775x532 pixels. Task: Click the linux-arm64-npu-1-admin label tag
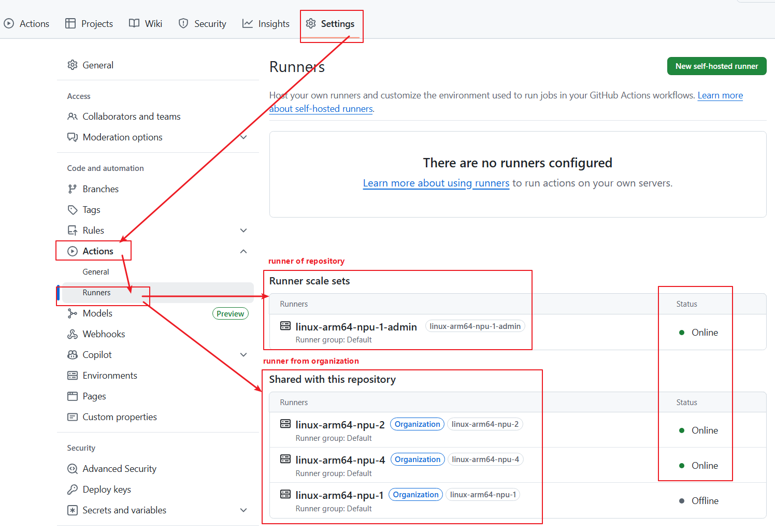tap(475, 326)
